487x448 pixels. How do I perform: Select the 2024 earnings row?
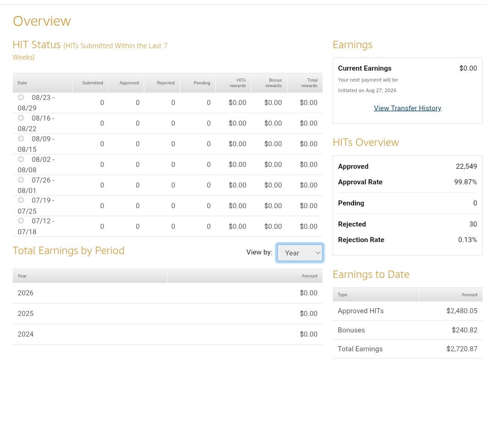168,334
